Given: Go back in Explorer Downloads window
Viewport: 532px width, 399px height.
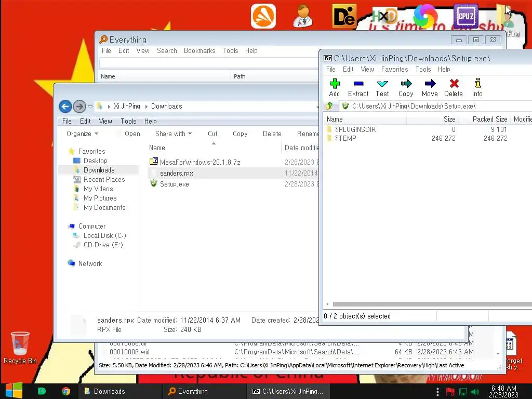Looking at the screenshot, I should 65,107.
